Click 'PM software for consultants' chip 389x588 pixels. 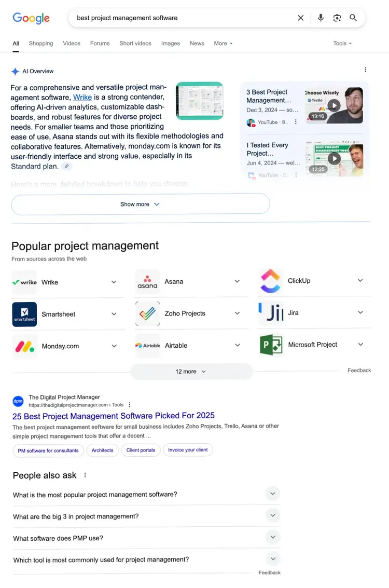coord(48,450)
